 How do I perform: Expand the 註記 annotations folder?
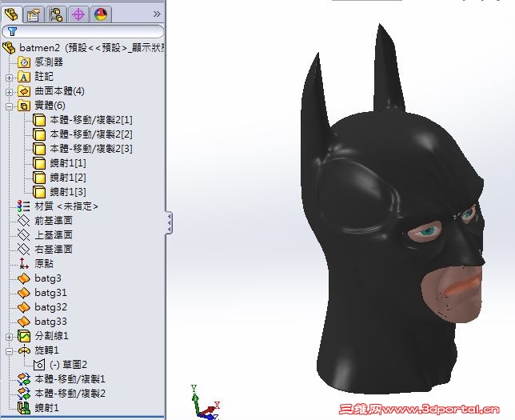tap(10, 78)
